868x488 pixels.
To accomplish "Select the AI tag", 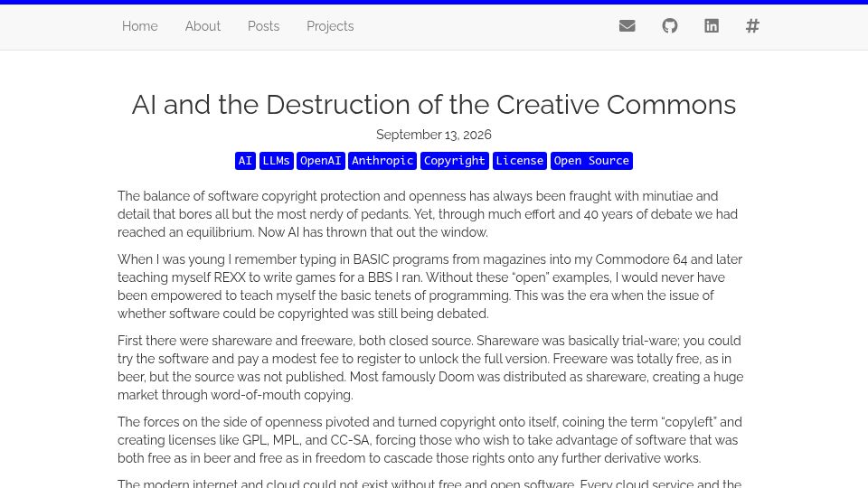I will (245, 161).
